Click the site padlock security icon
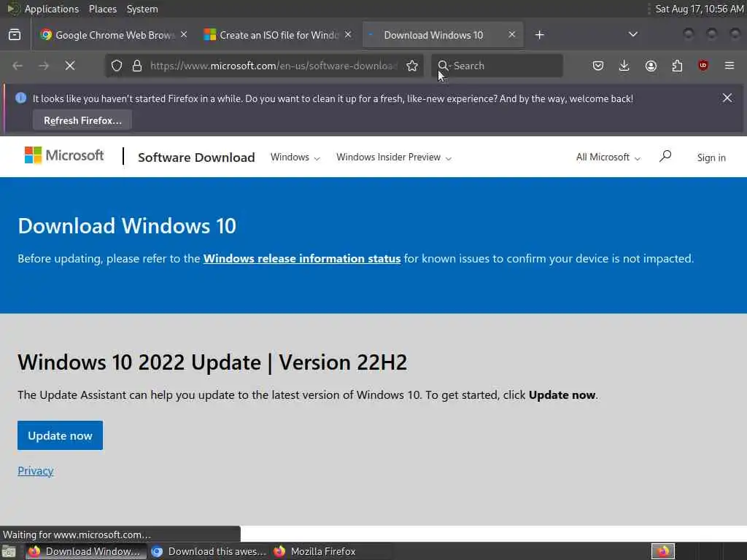The height and width of the screenshot is (560, 747). tap(137, 66)
